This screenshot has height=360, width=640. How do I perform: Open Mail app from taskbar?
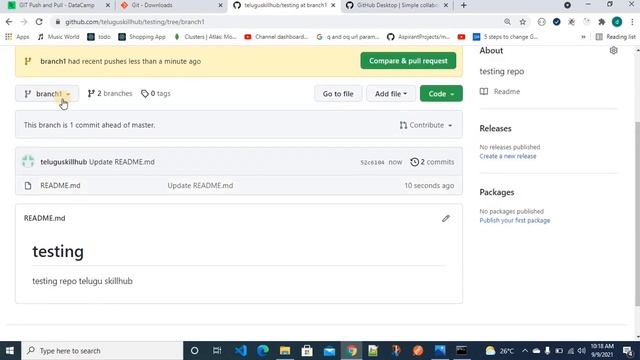329,351
